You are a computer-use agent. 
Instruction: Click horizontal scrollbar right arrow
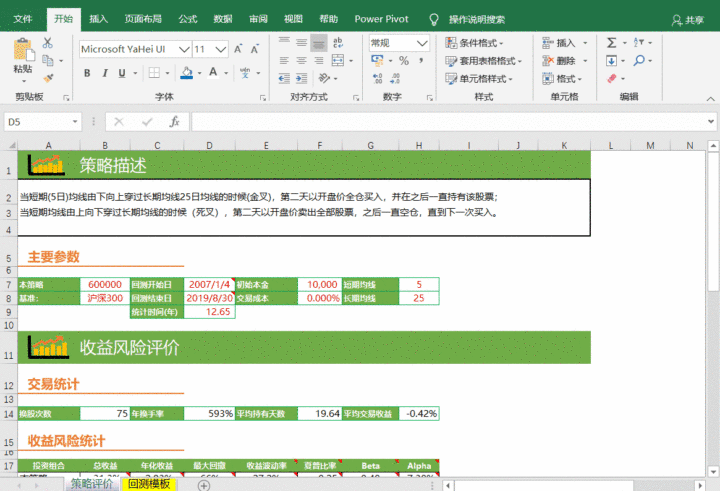(700, 485)
